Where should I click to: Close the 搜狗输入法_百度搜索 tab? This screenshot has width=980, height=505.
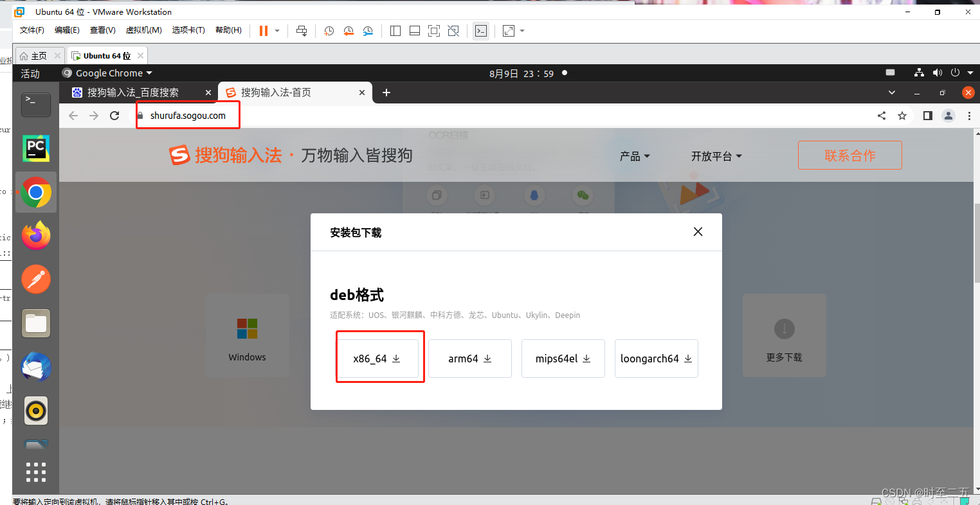point(208,93)
